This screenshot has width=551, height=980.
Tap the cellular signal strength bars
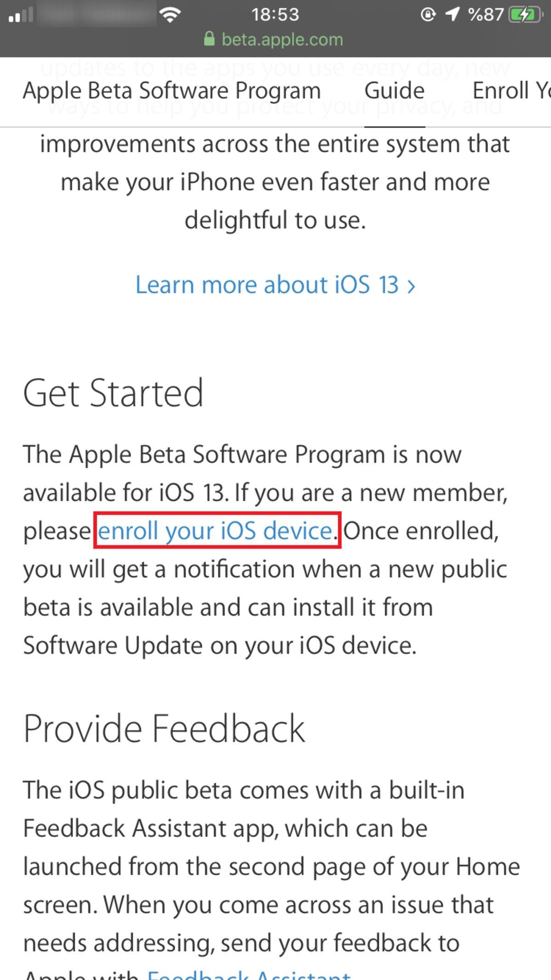(21, 14)
